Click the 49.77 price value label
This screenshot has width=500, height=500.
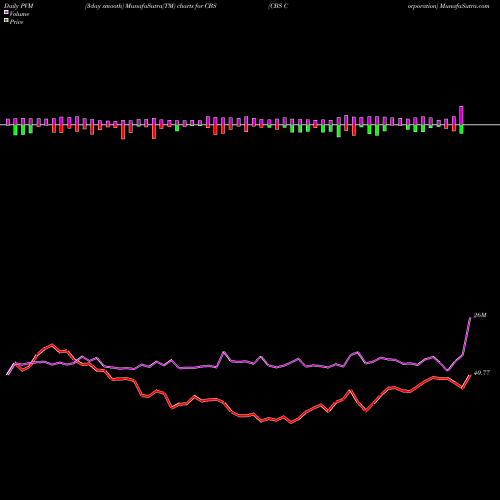482,373
